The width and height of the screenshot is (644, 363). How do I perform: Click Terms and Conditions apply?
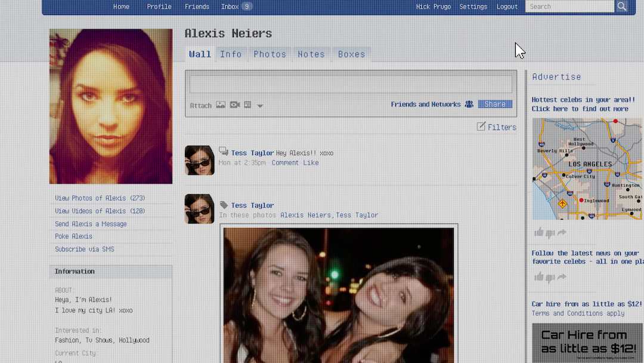[x=578, y=313]
